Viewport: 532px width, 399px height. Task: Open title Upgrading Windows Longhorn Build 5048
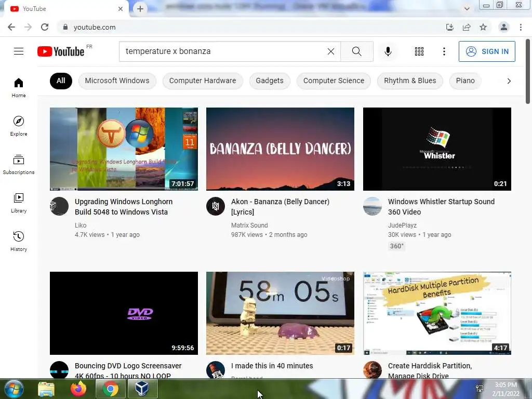click(124, 207)
